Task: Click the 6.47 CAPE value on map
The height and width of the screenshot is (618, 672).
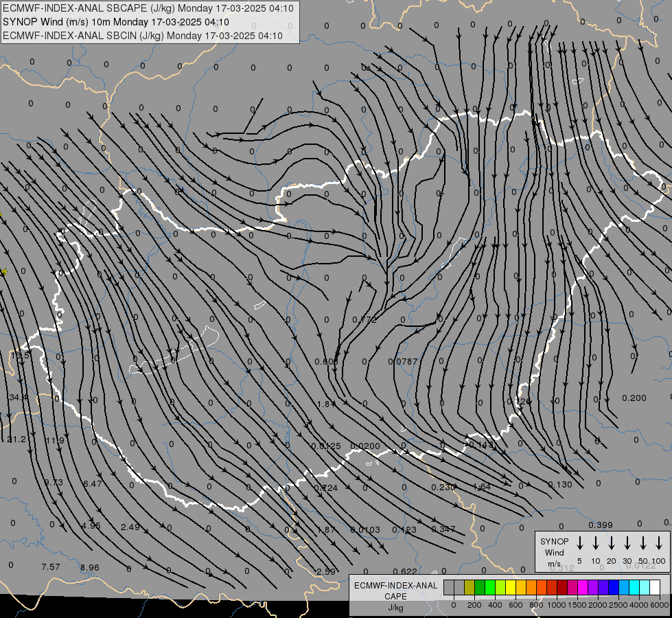Action: pos(93,484)
